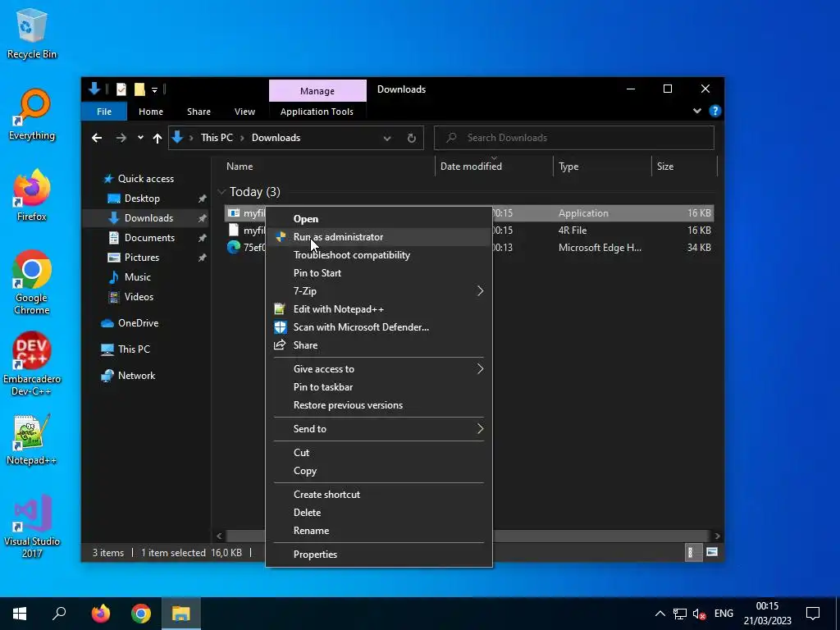Select the Everything search desktop icon
Viewport: 840px width, 630px height.
pyautogui.click(x=32, y=115)
